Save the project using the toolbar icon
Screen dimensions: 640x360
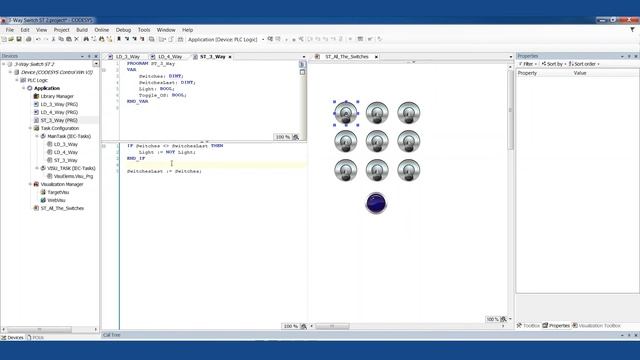point(19,39)
